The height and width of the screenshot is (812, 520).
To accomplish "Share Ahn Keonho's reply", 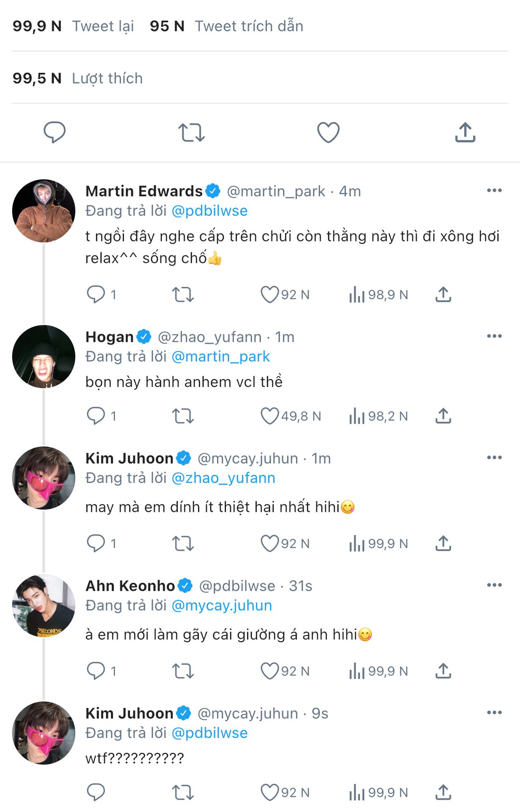I will pos(443,671).
